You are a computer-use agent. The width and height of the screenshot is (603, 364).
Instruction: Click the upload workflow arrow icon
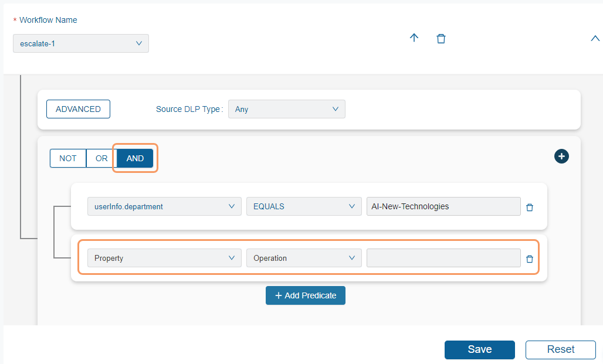point(414,38)
